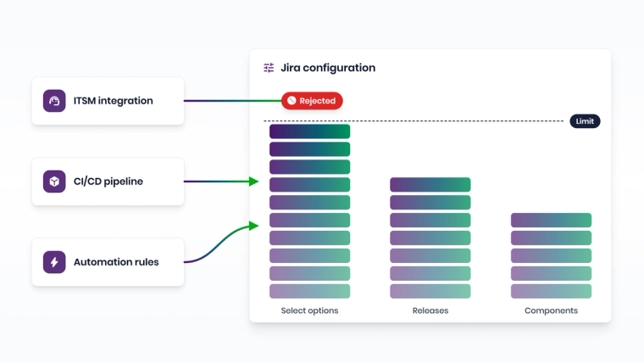Image resolution: width=644 pixels, height=363 pixels.
Task: Click the bottom bar of Releases stack
Action: [x=430, y=291]
